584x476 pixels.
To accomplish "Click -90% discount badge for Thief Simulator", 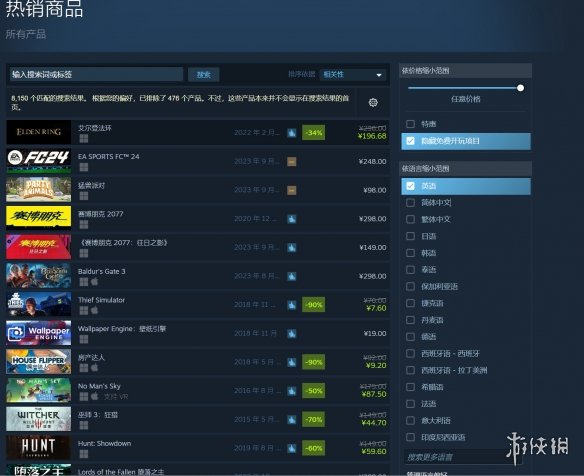I will (313, 305).
